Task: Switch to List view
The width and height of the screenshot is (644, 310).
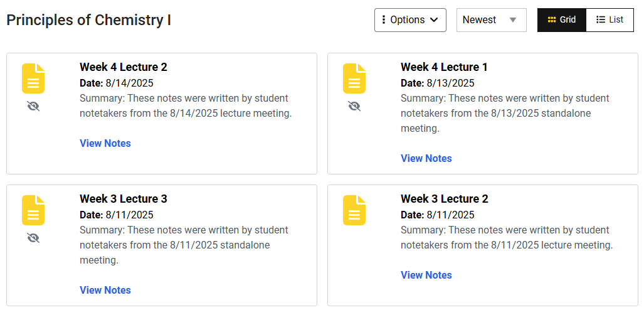Action: coord(610,20)
